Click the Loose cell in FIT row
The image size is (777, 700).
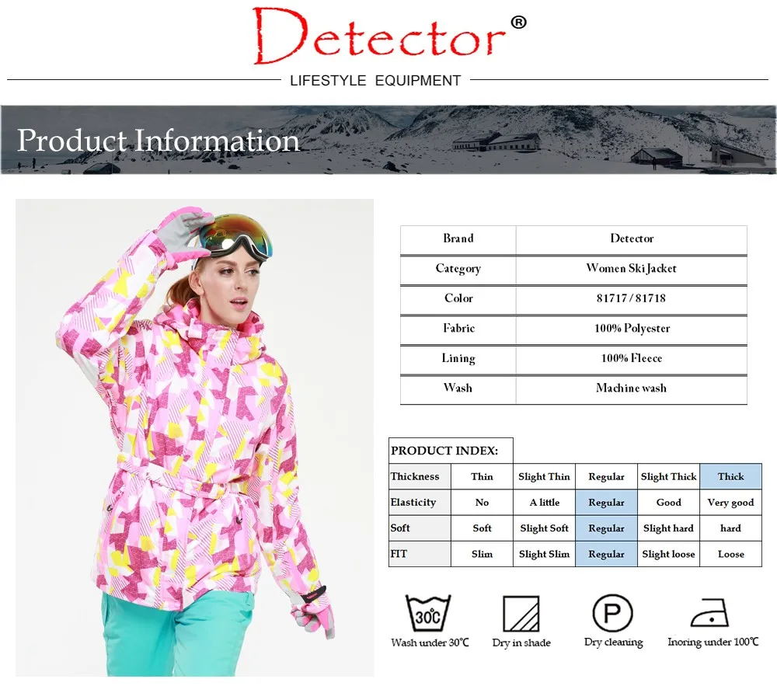tap(730, 554)
